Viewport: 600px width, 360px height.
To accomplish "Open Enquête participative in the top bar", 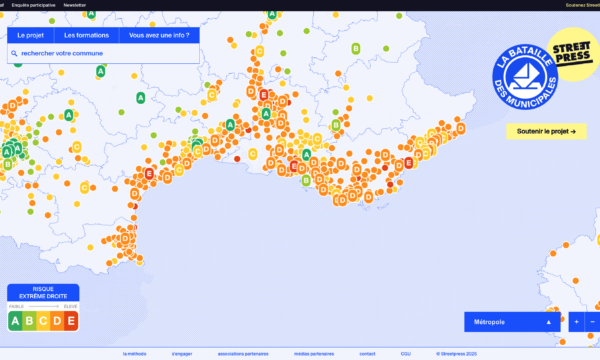I will pos(34,5).
